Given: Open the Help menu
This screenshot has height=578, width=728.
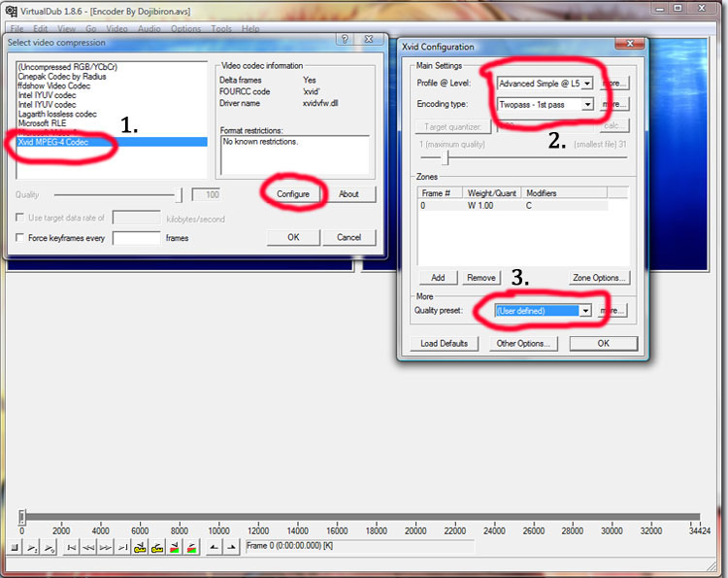Looking at the screenshot, I should (x=250, y=29).
